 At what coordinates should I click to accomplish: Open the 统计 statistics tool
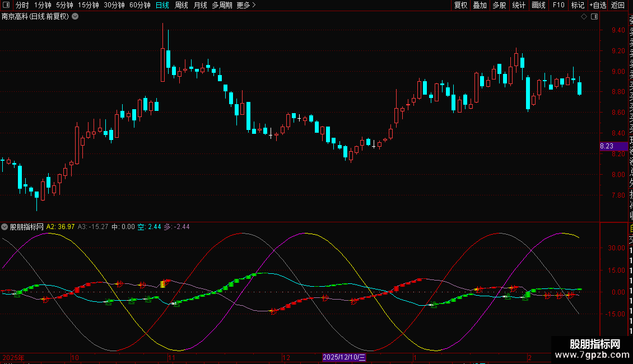(519, 5)
